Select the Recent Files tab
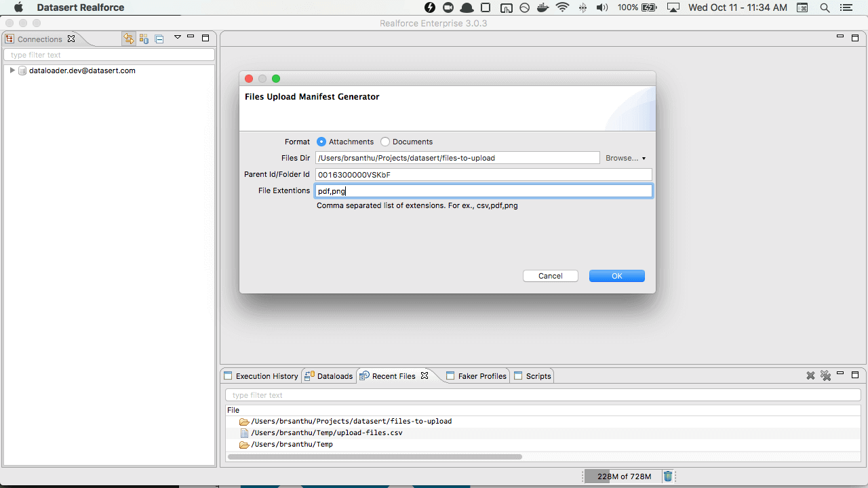The image size is (868, 488). pyautogui.click(x=393, y=376)
